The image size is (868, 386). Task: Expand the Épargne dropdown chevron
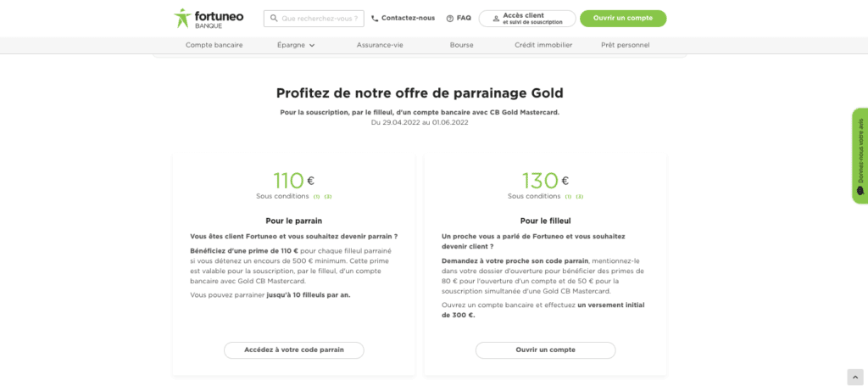click(312, 45)
